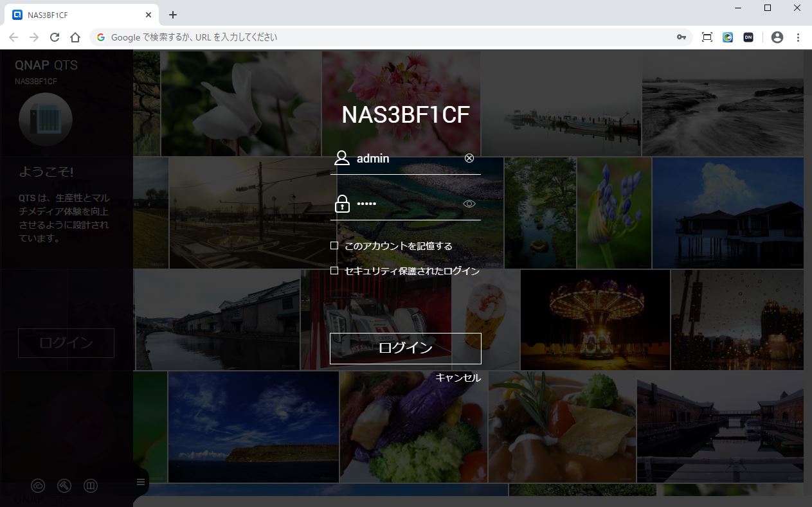The width and height of the screenshot is (812, 507).
Task: Click the キャンセル link
Action: pyautogui.click(x=458, y=378)
